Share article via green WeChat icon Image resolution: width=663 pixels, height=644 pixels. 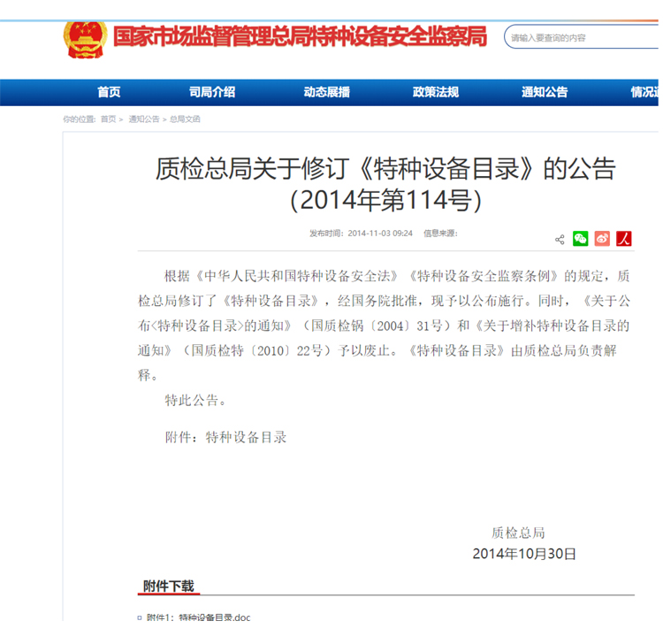[581, 239]
